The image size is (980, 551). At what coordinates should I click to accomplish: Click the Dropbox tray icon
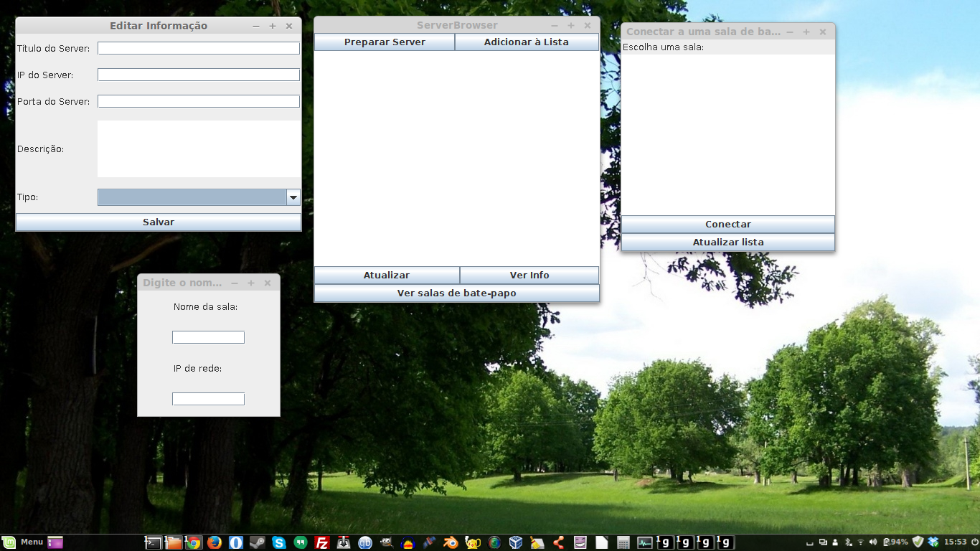click(933, 542)
